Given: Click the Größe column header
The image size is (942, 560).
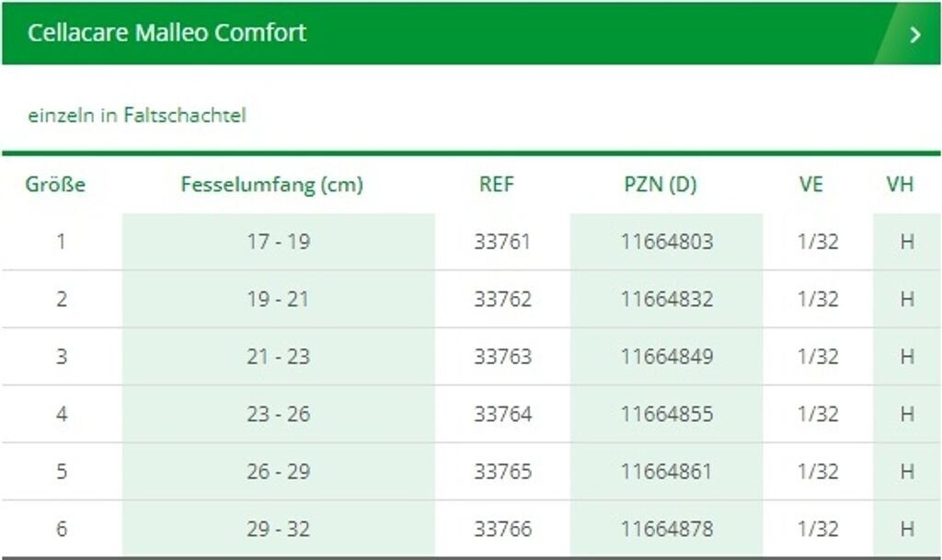Looking at the screenshot, I should click(x=55, y=184).
